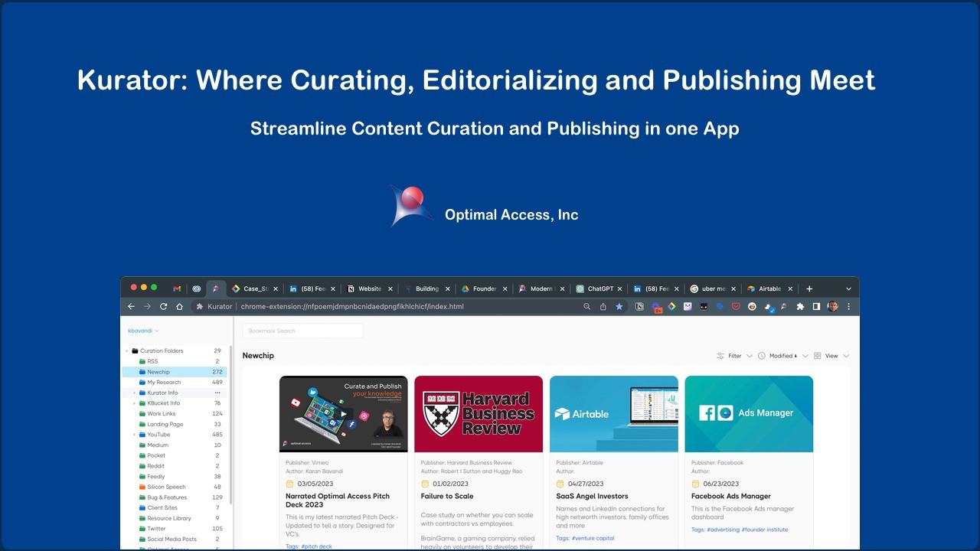Open the Filter dropdown
This screenshot has width=980, height=551.
(x=734, y=356)
